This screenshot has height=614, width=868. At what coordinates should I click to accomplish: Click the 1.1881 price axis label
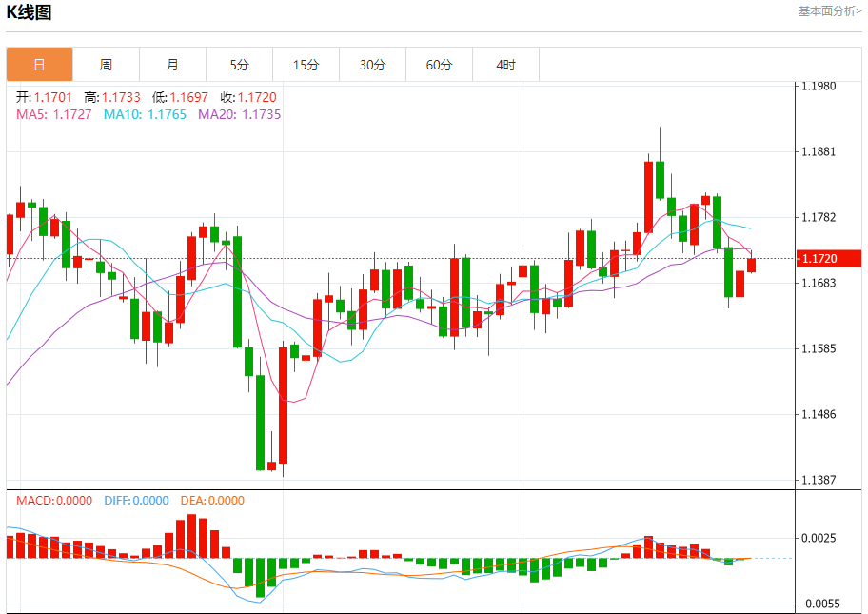tap(819, 151)
